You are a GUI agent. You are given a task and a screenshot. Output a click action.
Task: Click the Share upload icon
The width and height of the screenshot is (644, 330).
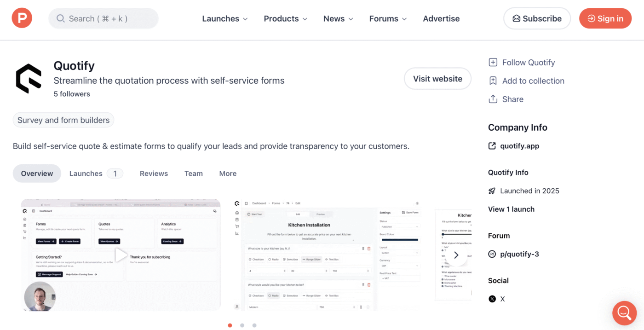[x=493, y=99]
